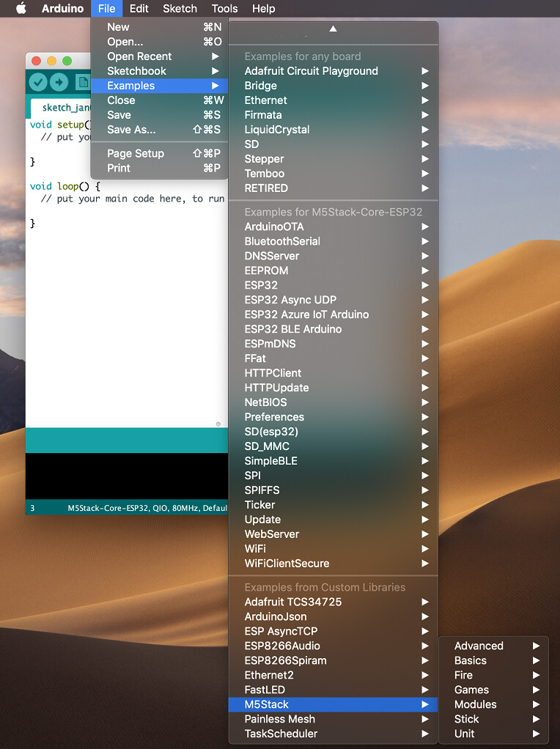Open the Games M5Stack examples
Screen dimensions: 560x749
coord(493,690)
